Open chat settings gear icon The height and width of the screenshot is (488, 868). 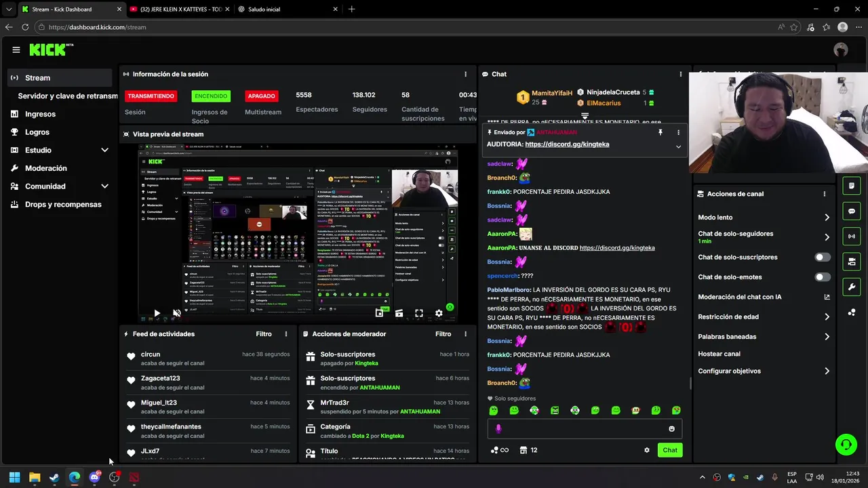(646, 450)
